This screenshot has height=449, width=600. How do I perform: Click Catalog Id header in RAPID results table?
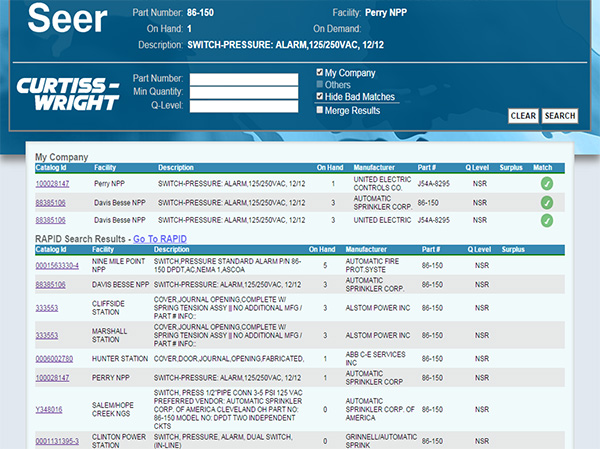pyautogui.click(x=51, y=250)
